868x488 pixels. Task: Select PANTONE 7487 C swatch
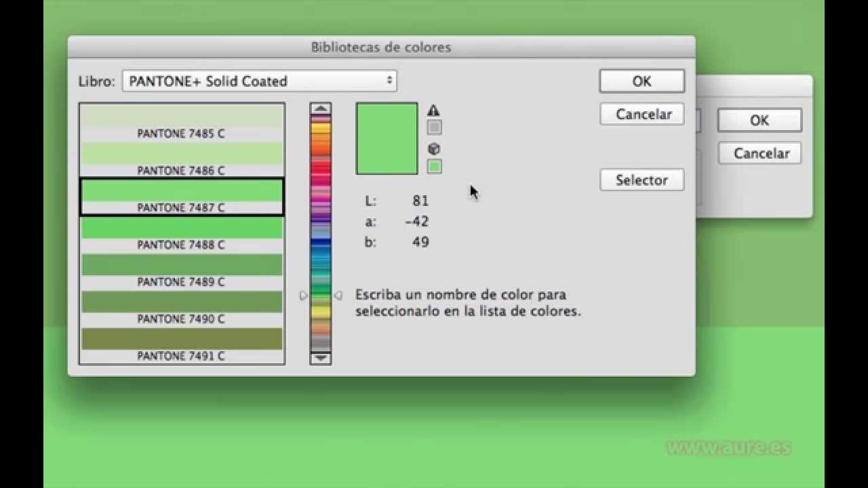pyautogui.click(x=182, y=197)
